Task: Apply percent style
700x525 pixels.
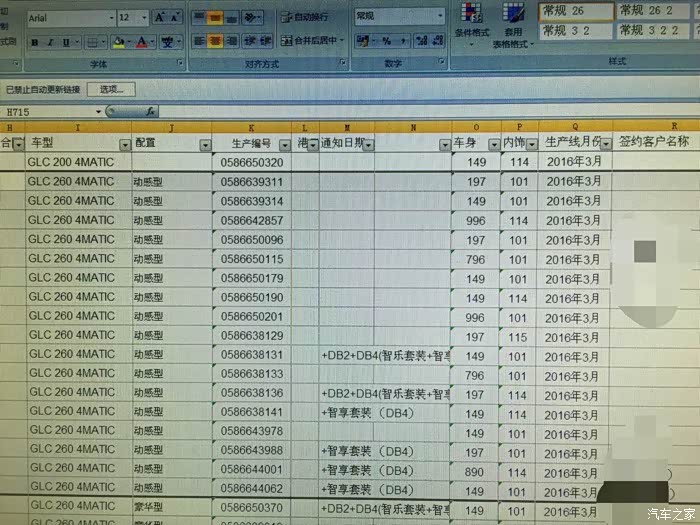Action: [387, 41]
